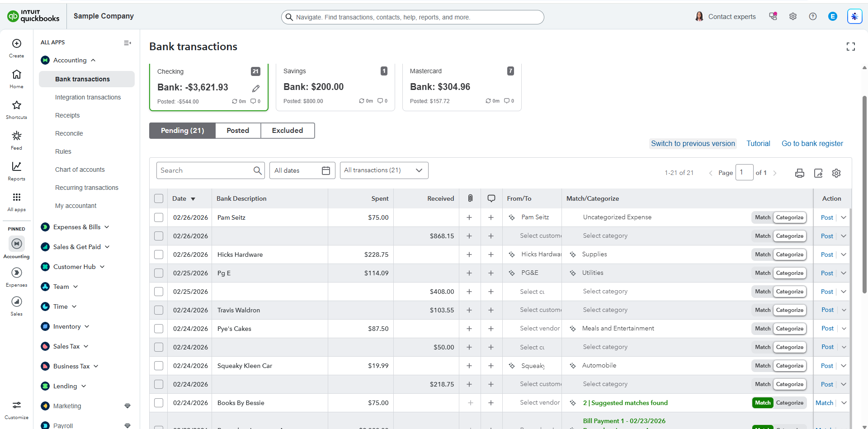868x429 pixels.
Task: Click the export transactions icon
Action: pos(818,173)
